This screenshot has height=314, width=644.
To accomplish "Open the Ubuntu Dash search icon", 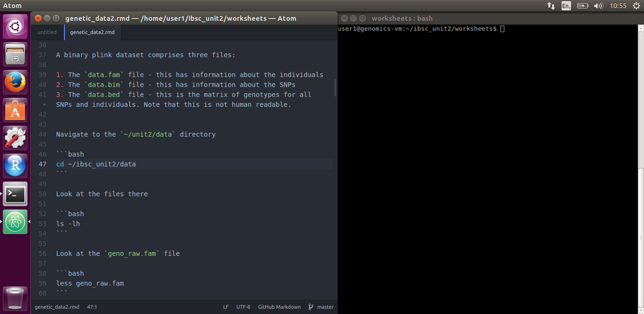I will coord(15,26).
